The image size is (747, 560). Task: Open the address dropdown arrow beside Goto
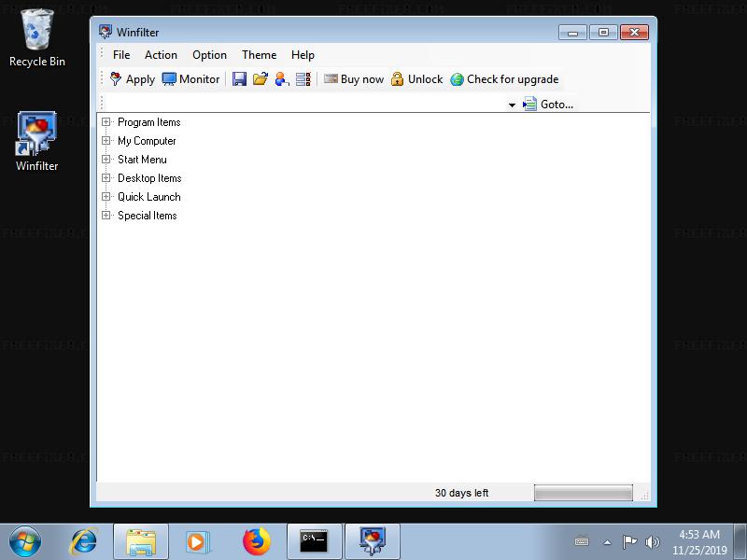pos(512,105)
